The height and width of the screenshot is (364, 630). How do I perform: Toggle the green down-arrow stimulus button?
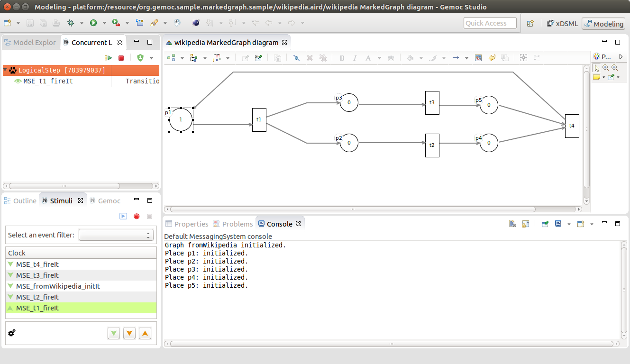114,333
